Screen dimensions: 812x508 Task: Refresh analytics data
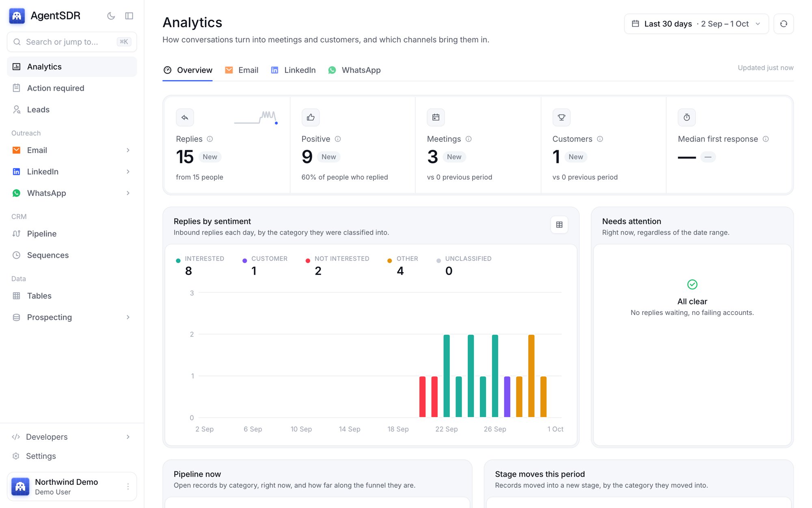click(784, 24)
